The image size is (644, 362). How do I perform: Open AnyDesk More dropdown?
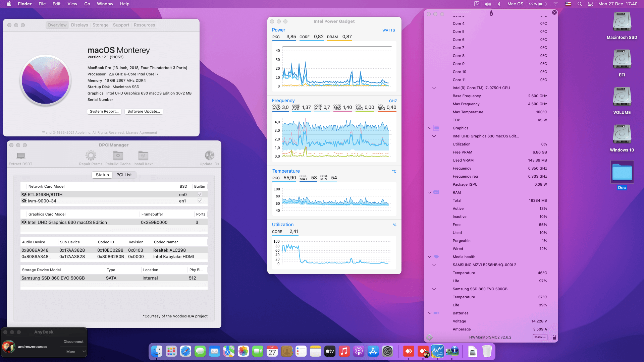tap(73, 352)
